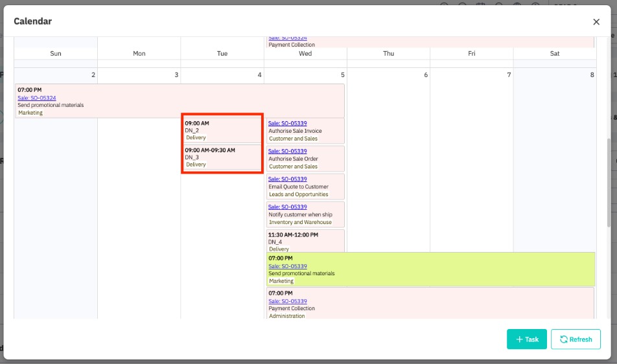The width and height of the screenshot is (617, 364).
Task: Click the plus icon to add Task
Action: tap(519, 339)
